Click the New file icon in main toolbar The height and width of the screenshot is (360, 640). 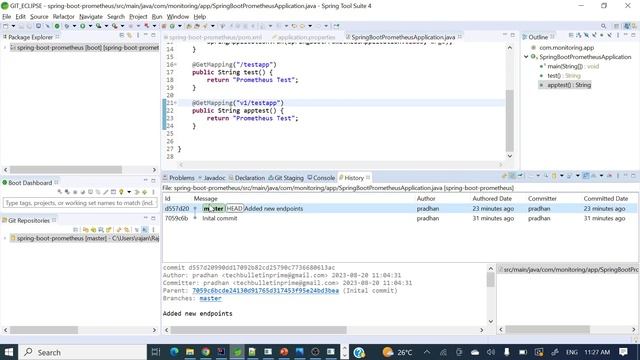click(6, 26)
